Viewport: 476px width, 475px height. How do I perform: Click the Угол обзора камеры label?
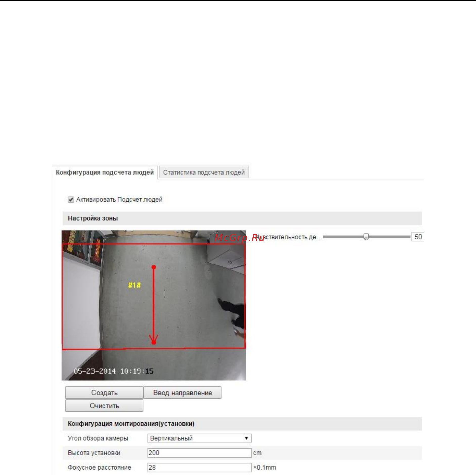98,438
